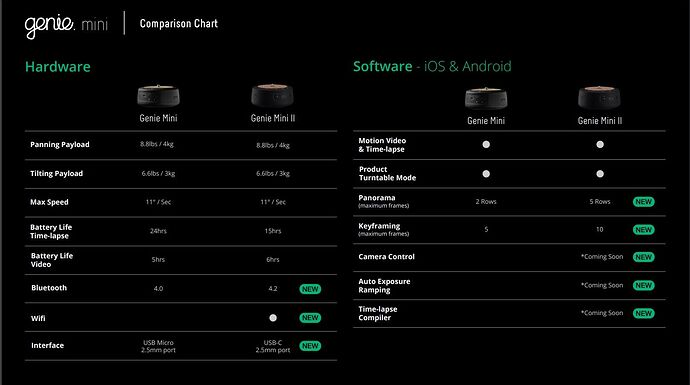Select the Software - iOS & Android heading
This screenshot has width=690, height=385.
click(432, 66)
